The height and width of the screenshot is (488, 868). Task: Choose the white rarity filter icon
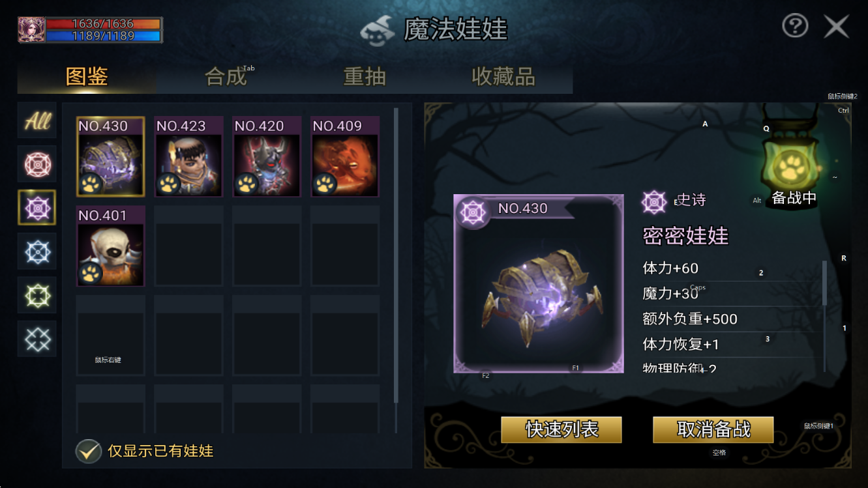pos(37,339)
